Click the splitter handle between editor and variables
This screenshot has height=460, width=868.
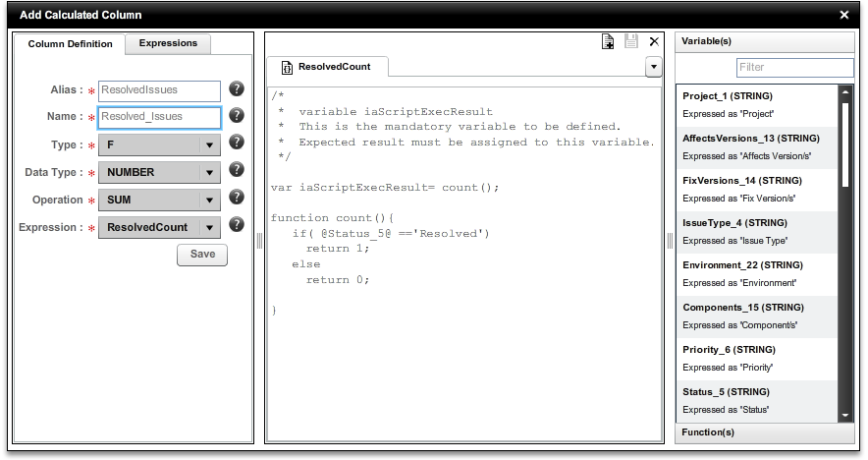[670, 240]
